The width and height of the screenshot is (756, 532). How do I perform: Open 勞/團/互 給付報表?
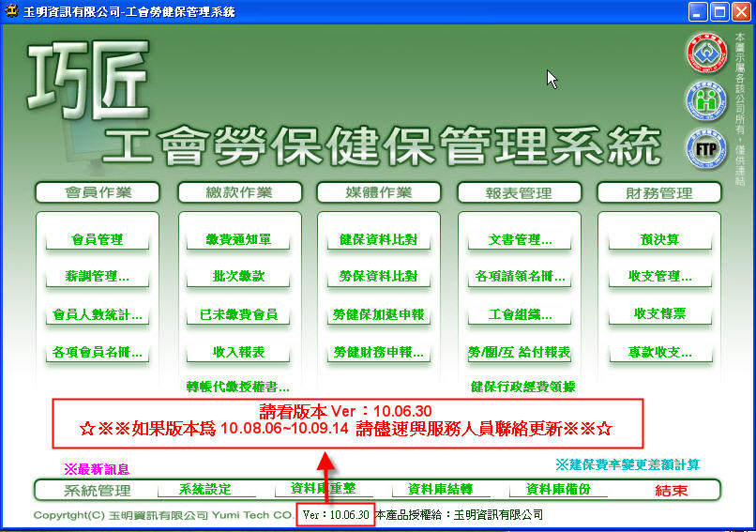520,353
